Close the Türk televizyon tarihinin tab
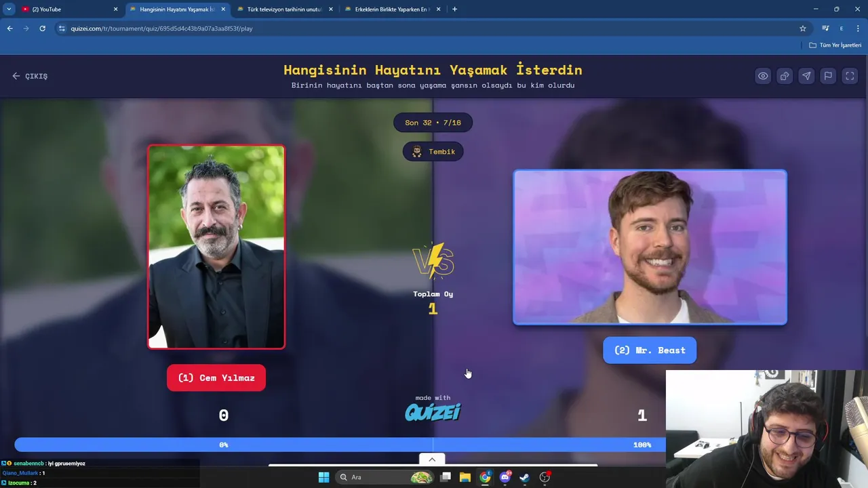 click(x=331, y=9)
